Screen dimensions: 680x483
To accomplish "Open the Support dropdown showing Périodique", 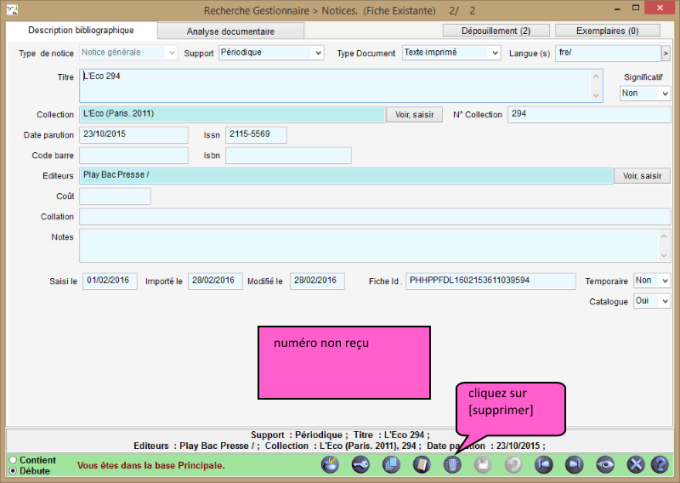I will pos(271,52).
